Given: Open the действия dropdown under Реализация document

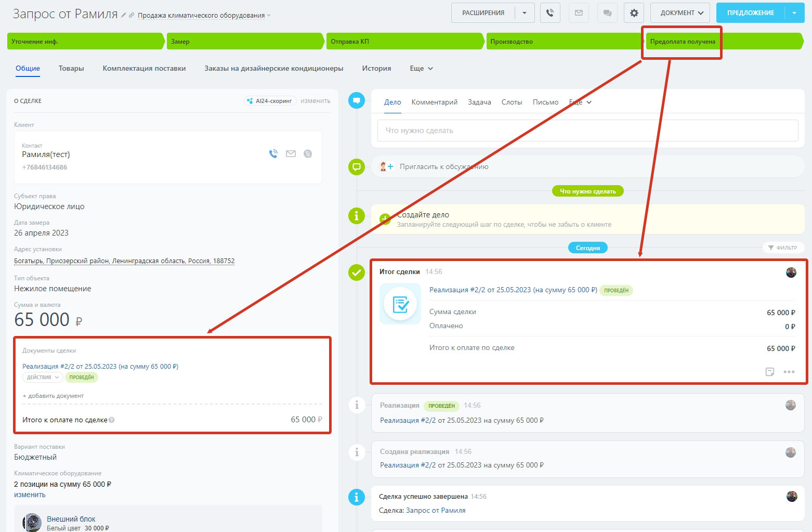Looking at the screenshot, I should pyautogui.click(x=43, y=378).
